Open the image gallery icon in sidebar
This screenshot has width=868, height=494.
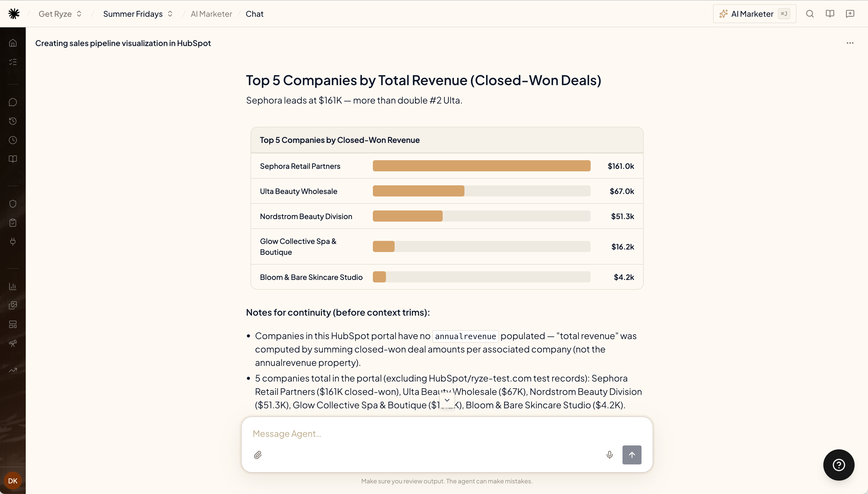[x=13, y=305]
